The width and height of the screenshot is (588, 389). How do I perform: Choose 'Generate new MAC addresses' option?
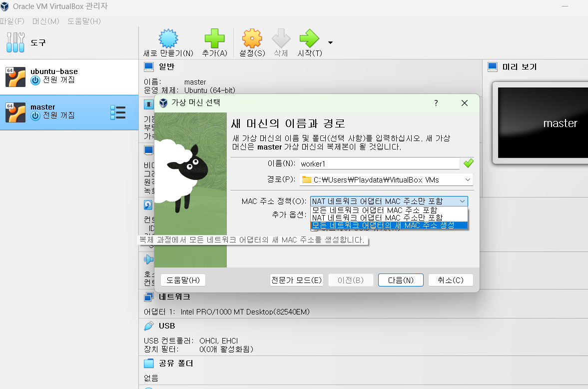389,225
